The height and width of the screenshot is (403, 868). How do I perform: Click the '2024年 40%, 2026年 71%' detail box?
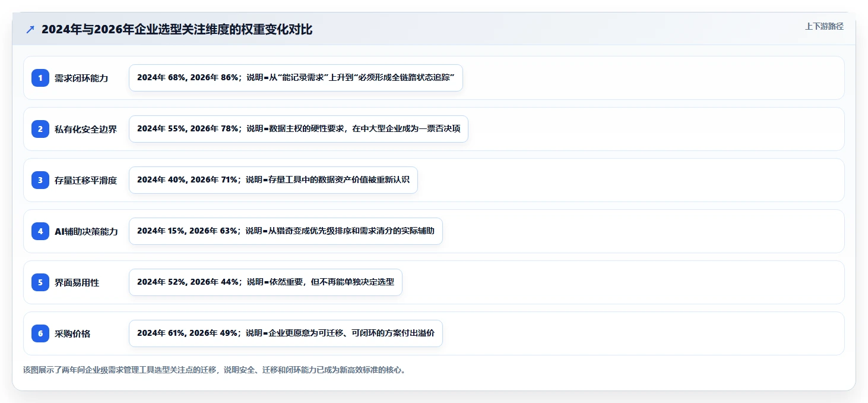point(273,180)
